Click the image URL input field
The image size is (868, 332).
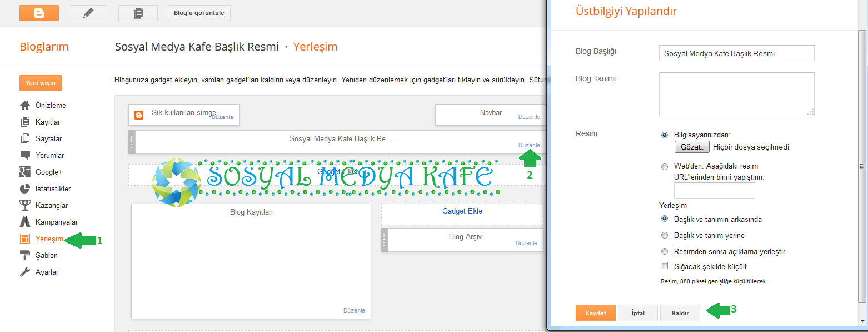(x=715, y=191)
